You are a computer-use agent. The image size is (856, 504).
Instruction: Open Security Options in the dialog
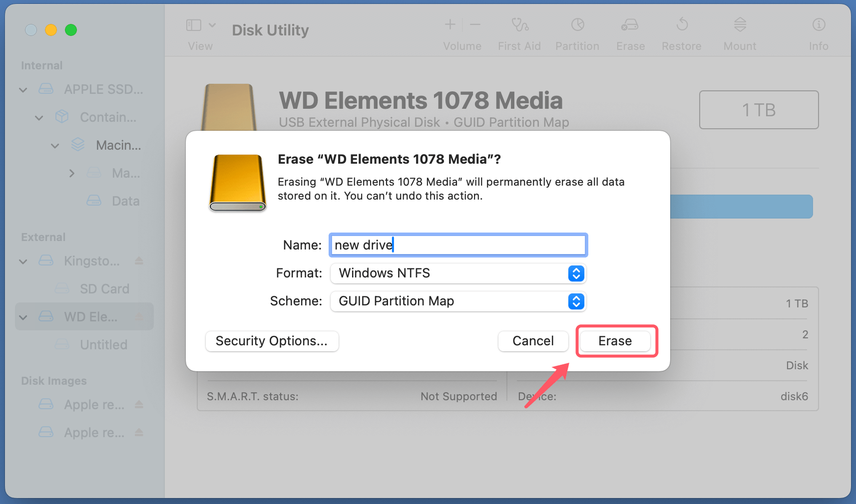(272, 341)
